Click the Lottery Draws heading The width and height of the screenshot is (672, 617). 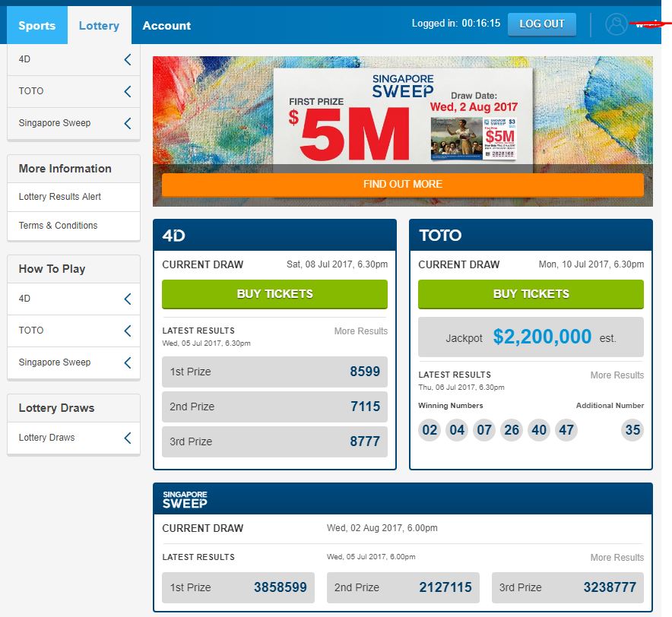[x=56, y=408]
